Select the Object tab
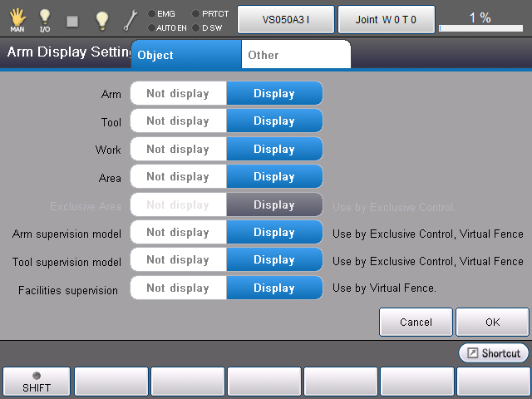Viewport: 532px width, 399px height. [x=186, y=55]
